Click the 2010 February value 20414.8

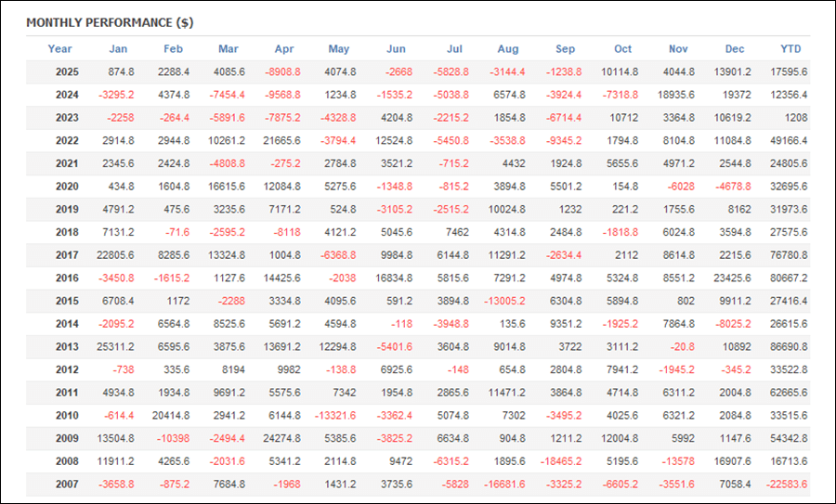167,416
